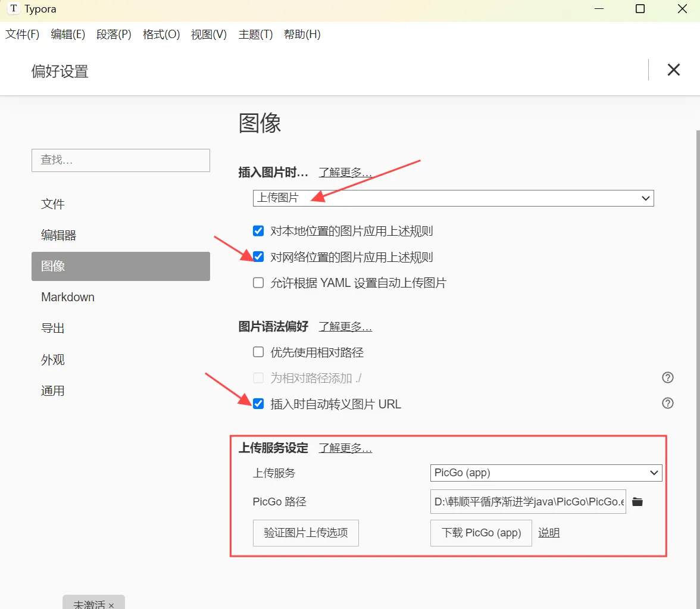
Task: Open the 主题(T) menu
Action: (x=255, y=35)
